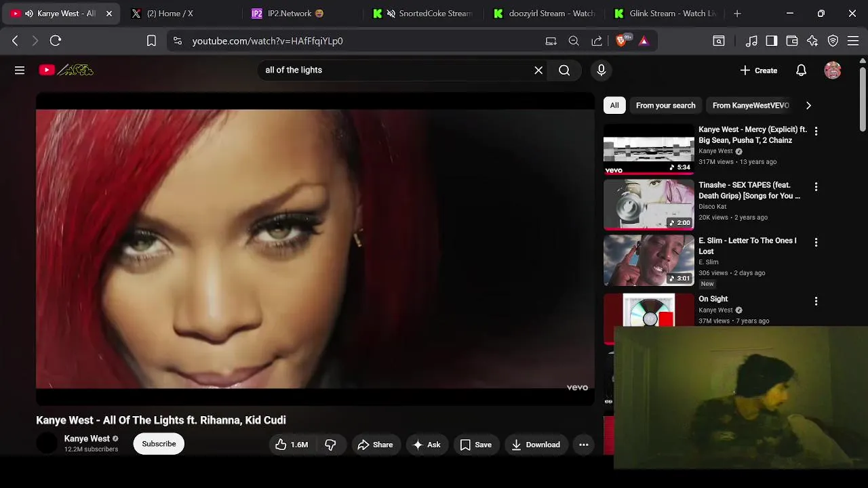This screenshot has width=868, height=488.
Task: Open the E. Slim Letter thumbnail
Action: point(649,260)
